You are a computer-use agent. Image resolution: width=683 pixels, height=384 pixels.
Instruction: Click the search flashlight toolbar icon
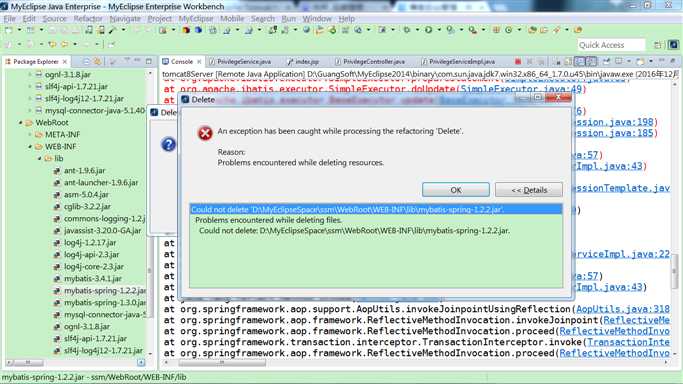(x=556, y=30)
